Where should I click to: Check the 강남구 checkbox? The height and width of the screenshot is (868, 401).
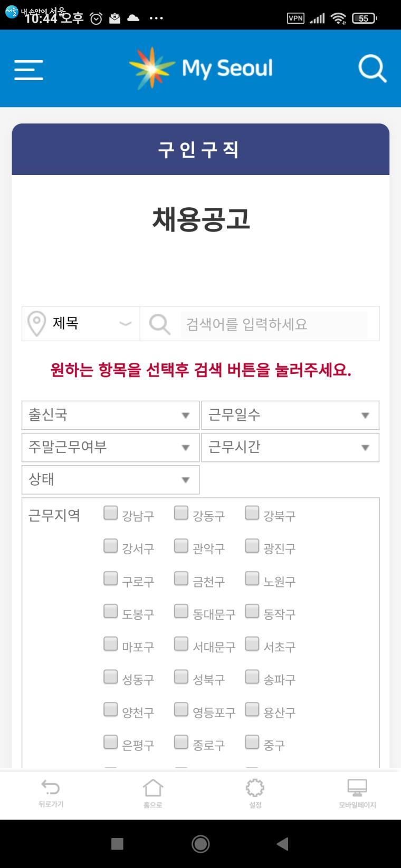(x=110, y=513)
